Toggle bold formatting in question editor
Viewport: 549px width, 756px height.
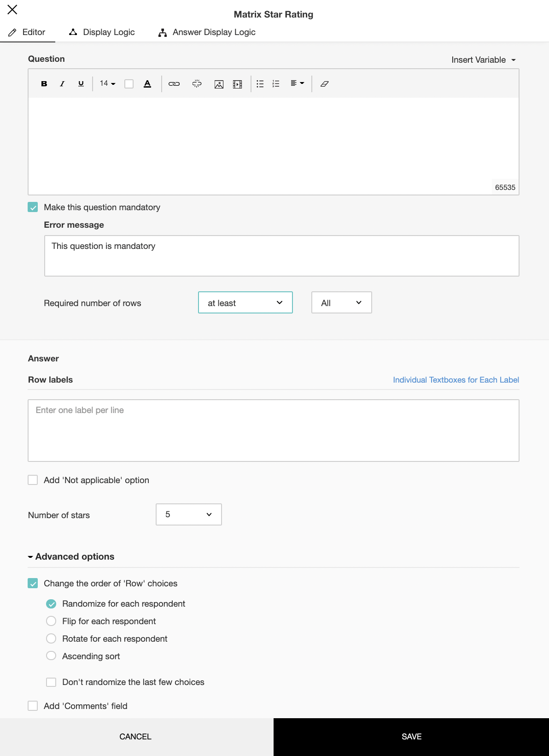44,84
